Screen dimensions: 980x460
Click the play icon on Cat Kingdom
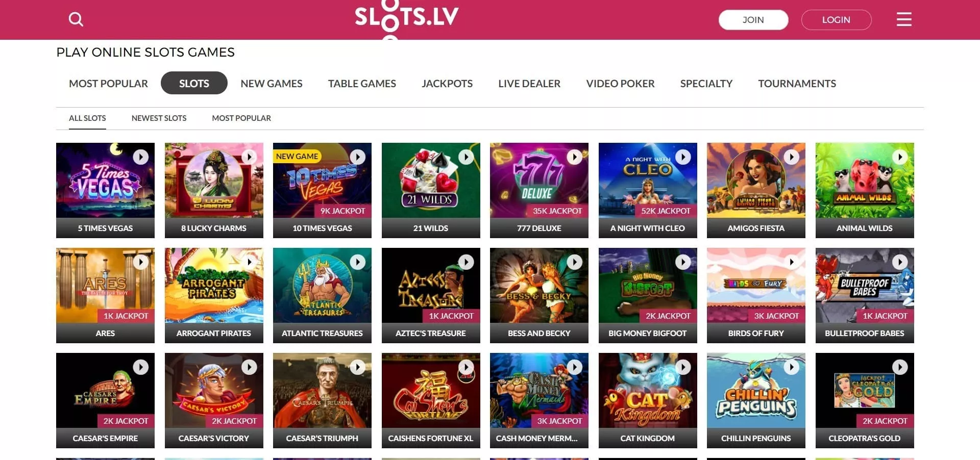pos(683,367)
